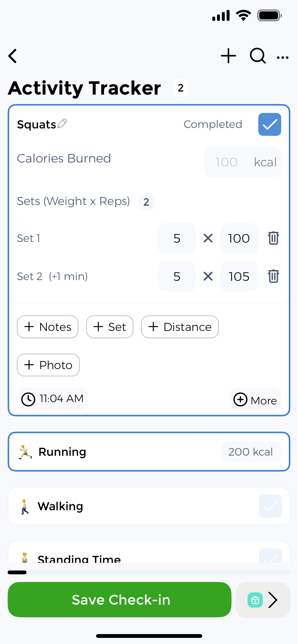298x644 pixels.
Task: Tap the plus icon to add activity
Action: [x=228, y=56]
